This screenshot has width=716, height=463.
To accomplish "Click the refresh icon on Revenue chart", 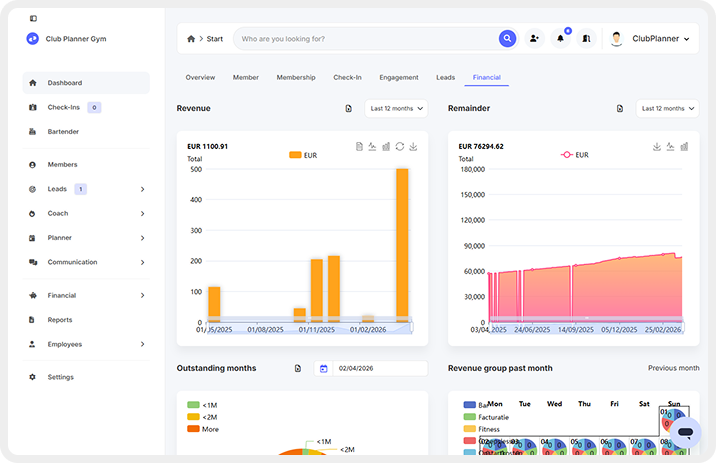I will (400, 146).
